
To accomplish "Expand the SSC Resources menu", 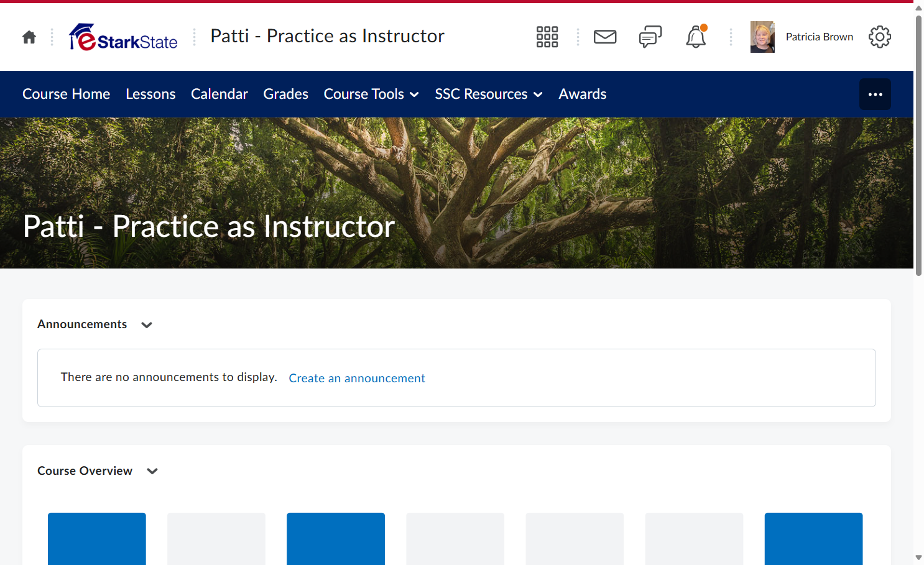I will tap(489, 94).
